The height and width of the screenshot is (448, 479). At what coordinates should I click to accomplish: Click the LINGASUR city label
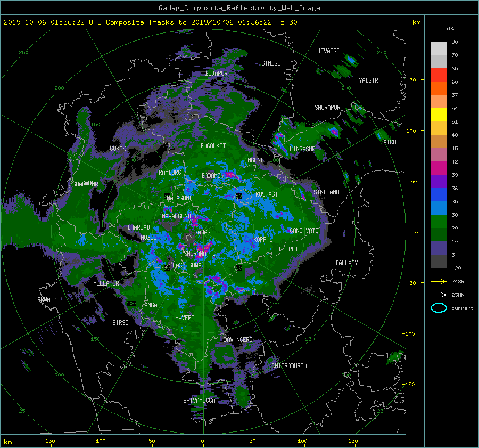click(x=302, y=149)
